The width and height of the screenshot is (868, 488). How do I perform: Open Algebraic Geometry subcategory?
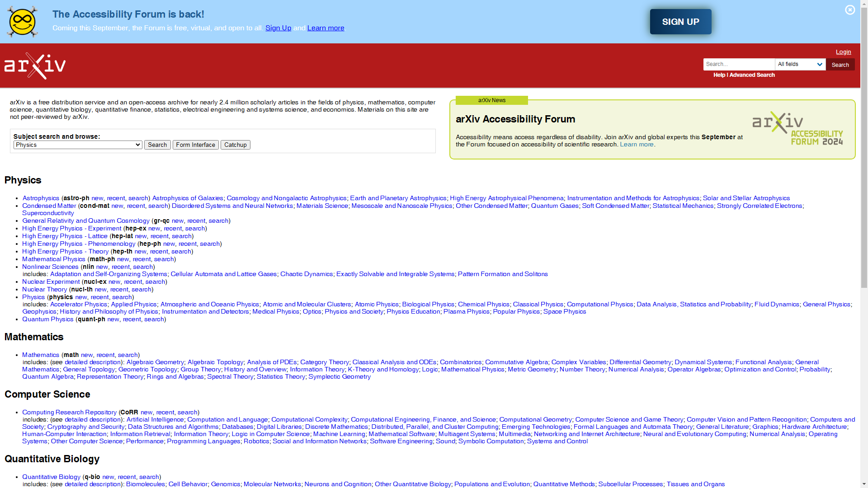pyautogui.click(x=155, y=362)
